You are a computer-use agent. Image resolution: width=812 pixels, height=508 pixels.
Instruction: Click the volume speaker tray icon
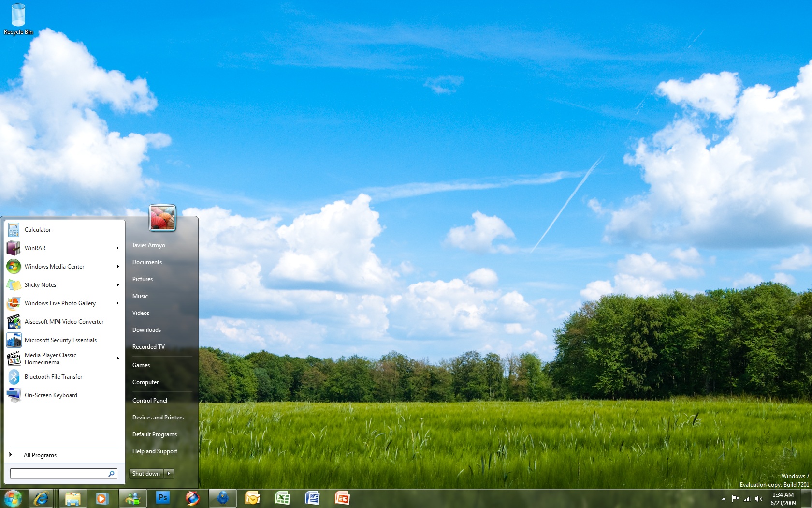tap(759, 499)
